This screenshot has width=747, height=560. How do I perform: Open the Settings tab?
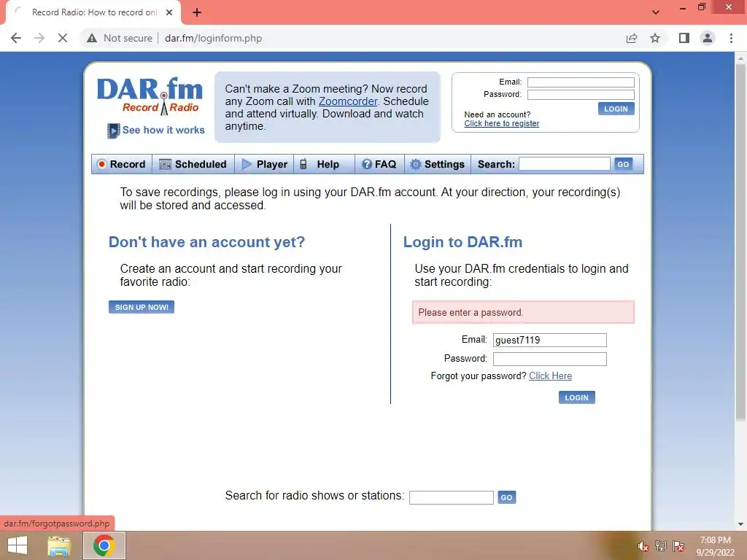(438, 164)
